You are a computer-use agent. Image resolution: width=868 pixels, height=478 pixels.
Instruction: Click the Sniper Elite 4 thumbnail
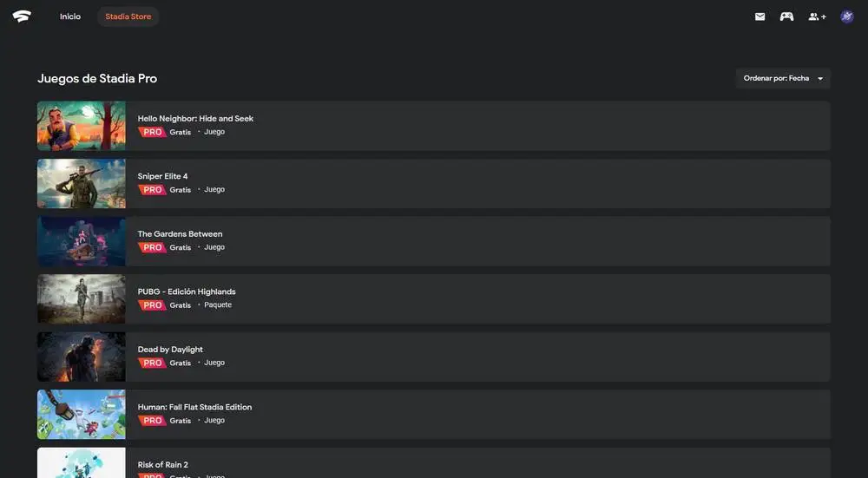[x=82, y=184]
